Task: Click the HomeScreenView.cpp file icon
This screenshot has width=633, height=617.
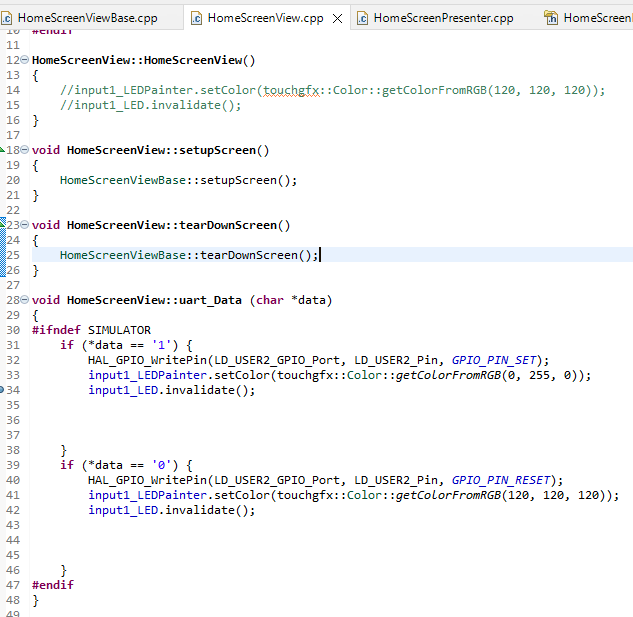Action: coord(196,18)
